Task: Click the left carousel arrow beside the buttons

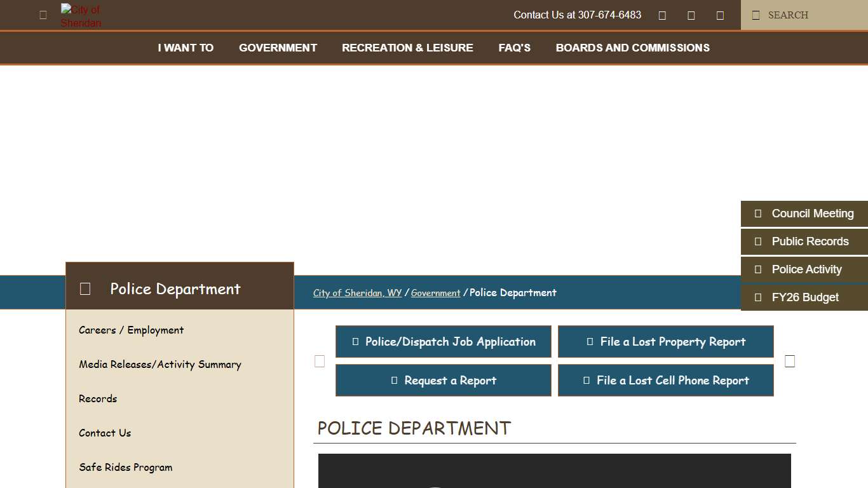Action: pyautogui.click(x=319, y=361)
